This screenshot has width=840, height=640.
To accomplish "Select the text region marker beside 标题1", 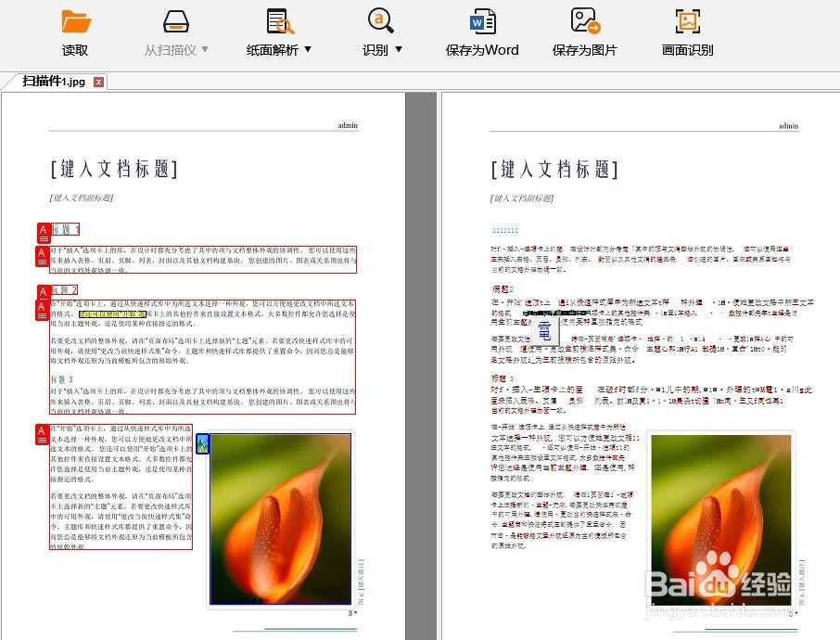I will tap(43, 232).
